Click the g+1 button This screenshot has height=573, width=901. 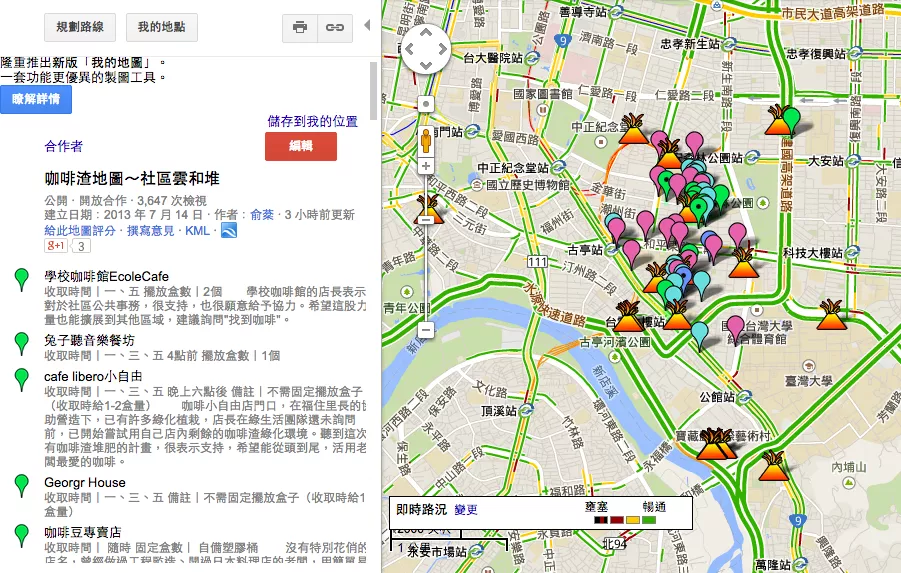pos(56,246)
